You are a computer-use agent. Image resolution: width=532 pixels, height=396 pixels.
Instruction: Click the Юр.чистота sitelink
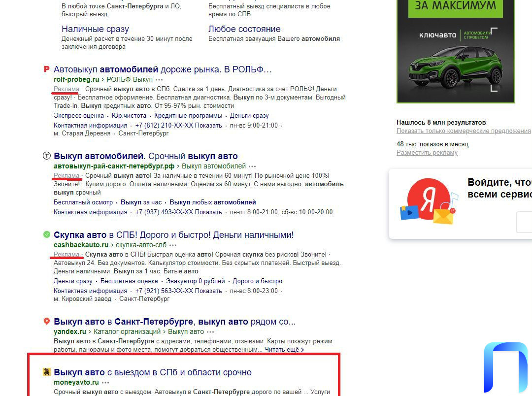[129, 116]
